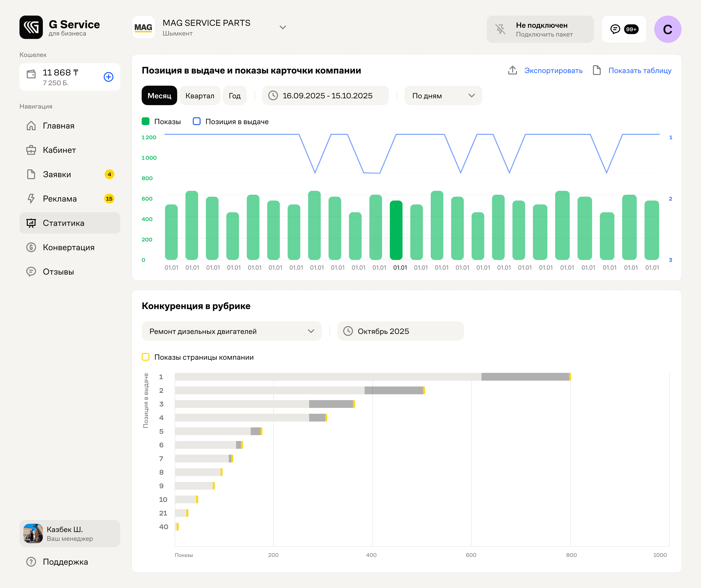The image size is (701, 588).
Task: Click the export upload icon
Action: pyautogui.click(x=512, y=70)
